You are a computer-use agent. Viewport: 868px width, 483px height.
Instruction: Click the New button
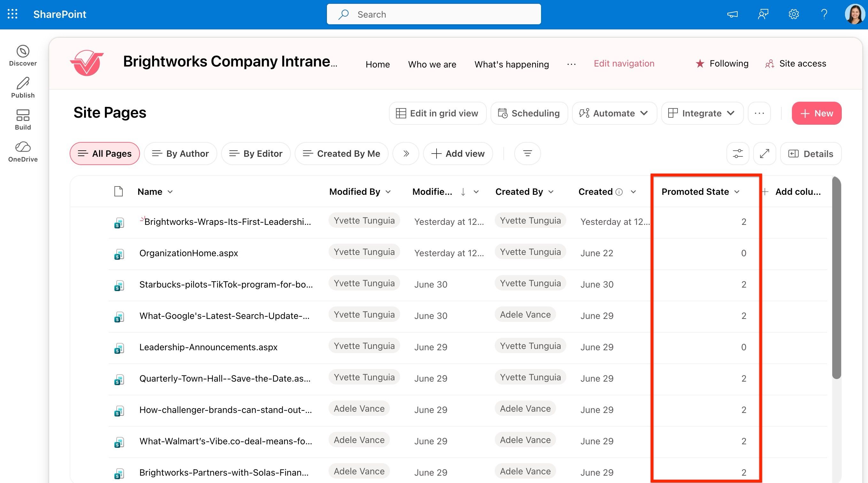click(x=817, y=113)
